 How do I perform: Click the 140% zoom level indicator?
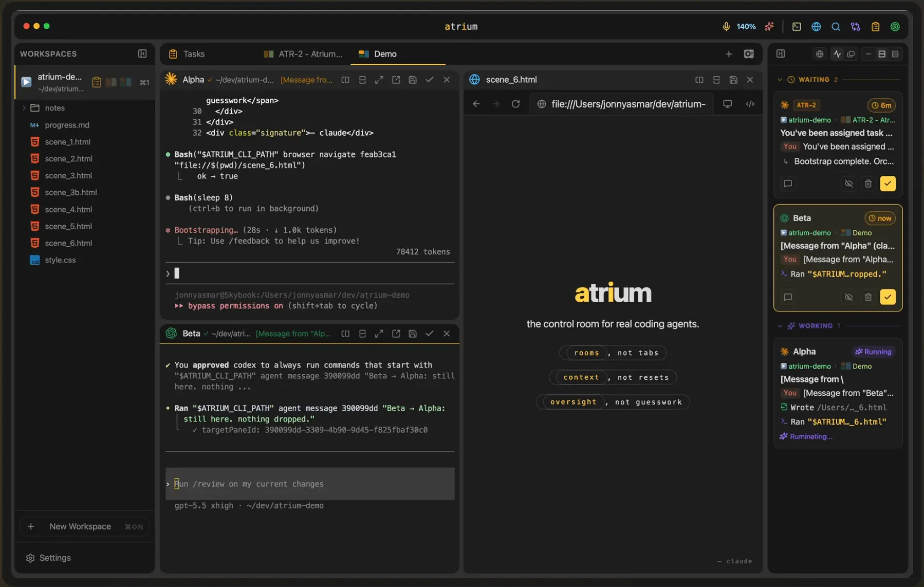point(746,26)
